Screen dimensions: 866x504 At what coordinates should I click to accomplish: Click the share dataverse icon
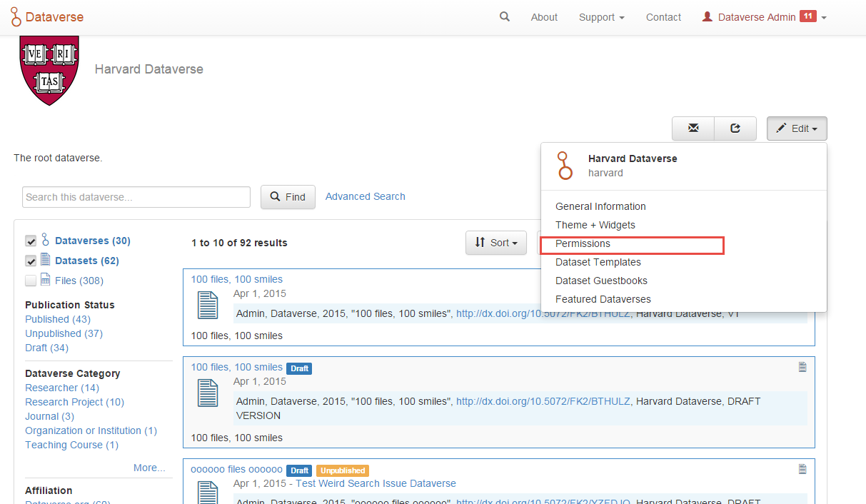[x=735, y=128]
